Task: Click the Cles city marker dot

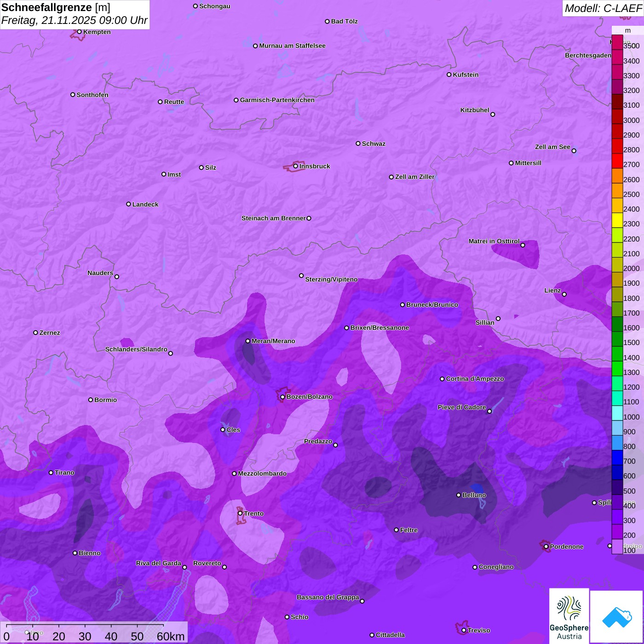Action: pyautogui.click(x=223, y=430)
